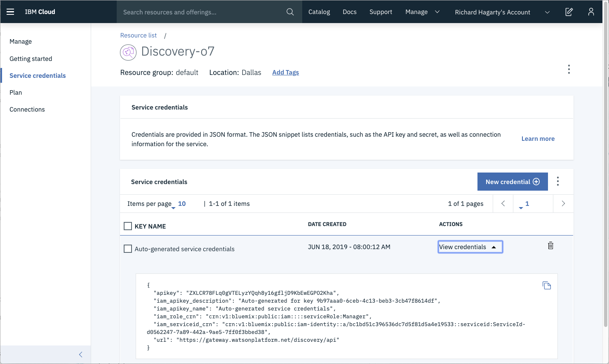Viewport: 609px width, 364px height.
Task: Copy credentials JSON to clipboard
Action: (x=547, y=285)
